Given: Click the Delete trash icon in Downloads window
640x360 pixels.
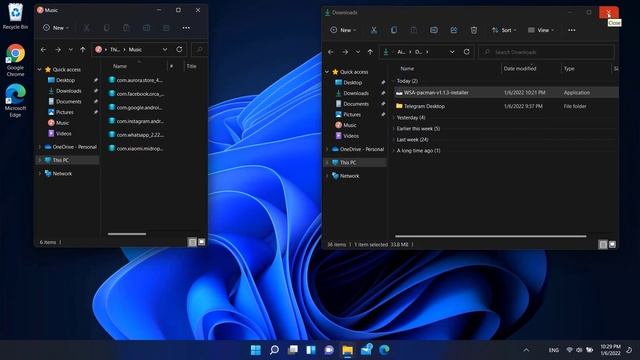Looking at the screenshot, I should [474, 30].
